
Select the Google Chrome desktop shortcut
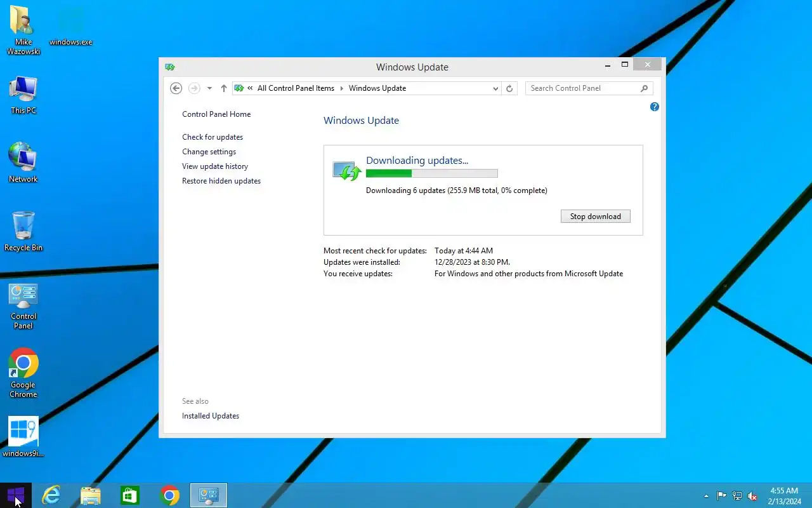(x=23, y=373)
